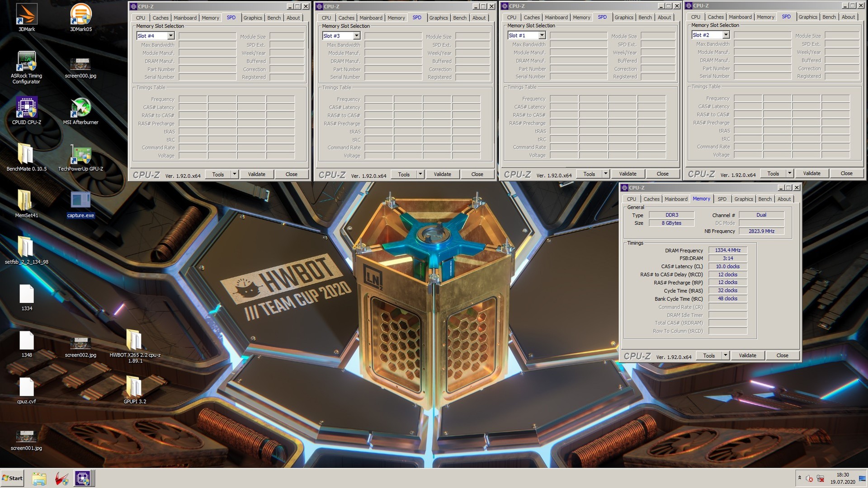
Task: Click the FSB:DRAM ratio 3:14 field
Action: tap(728, 258)
